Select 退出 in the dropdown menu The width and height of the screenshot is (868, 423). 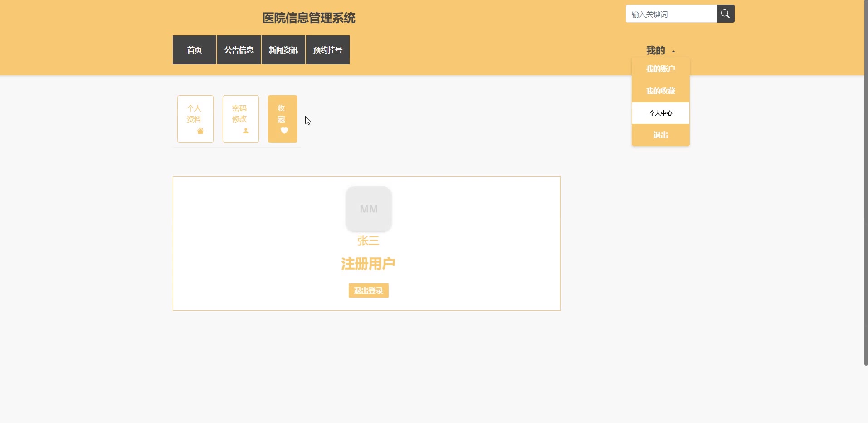(x=661, y=135)
